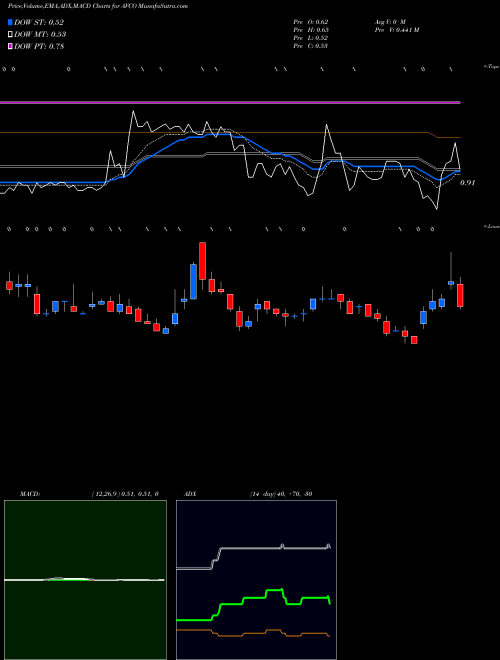Click the Tops marker label at right edge
Viewport: 500px width, 660px height.
[x=492, y=67]
